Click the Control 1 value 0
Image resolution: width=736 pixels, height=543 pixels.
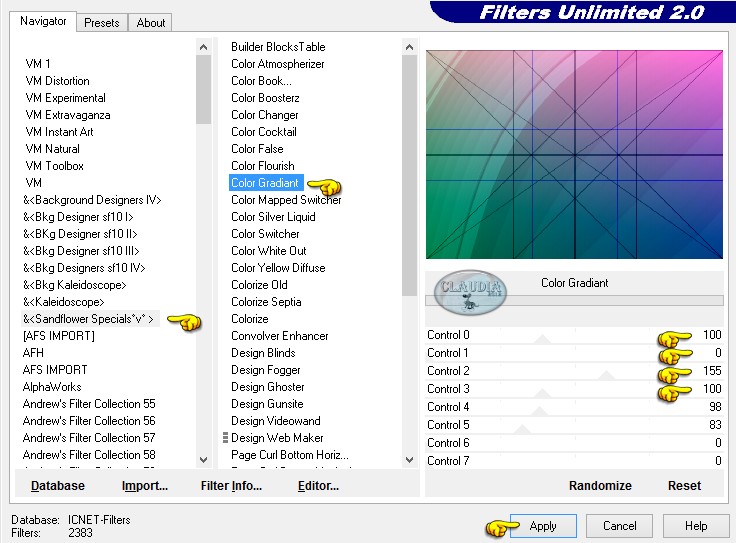pos(718,353)
